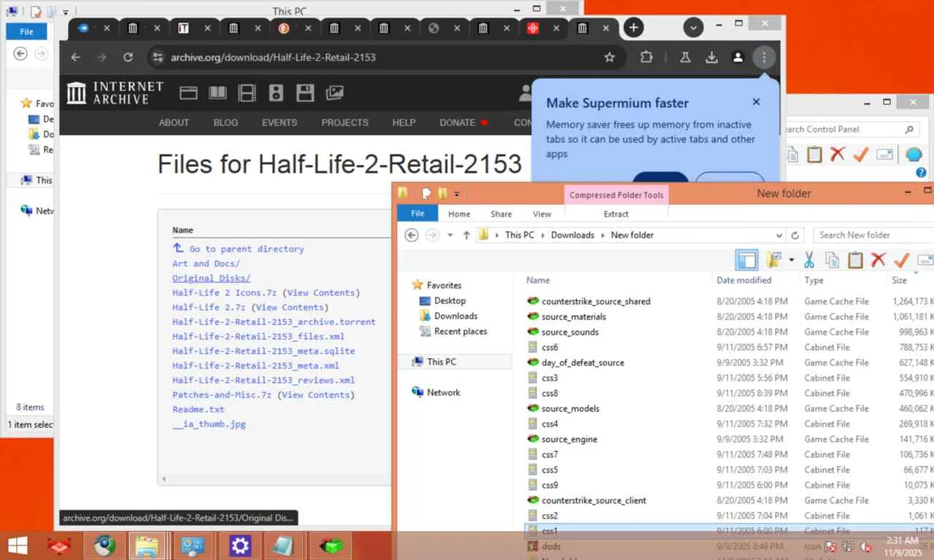This screenshot has width=934, height=560.
Task: Open the BLOG link on Internet Archive
Action: (x=225, y=122)
